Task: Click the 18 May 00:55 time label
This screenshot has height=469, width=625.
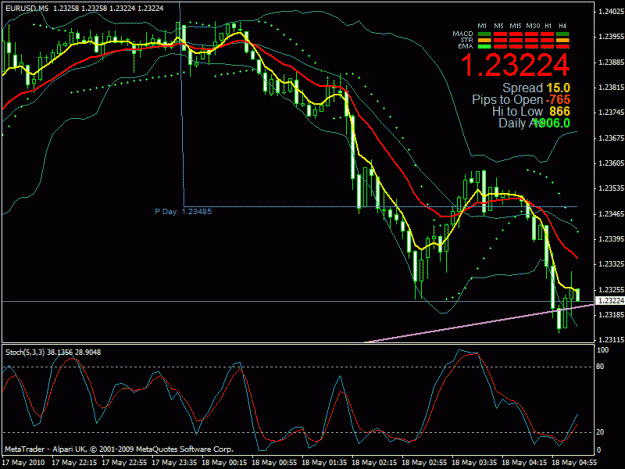Action: click(x=274, y=463)
